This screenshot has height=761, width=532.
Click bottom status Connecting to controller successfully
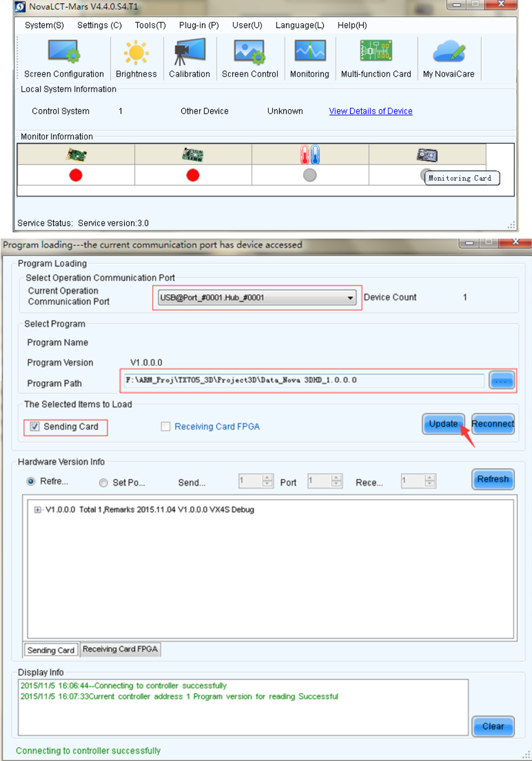pyautogui.click(x=88, y=751)
